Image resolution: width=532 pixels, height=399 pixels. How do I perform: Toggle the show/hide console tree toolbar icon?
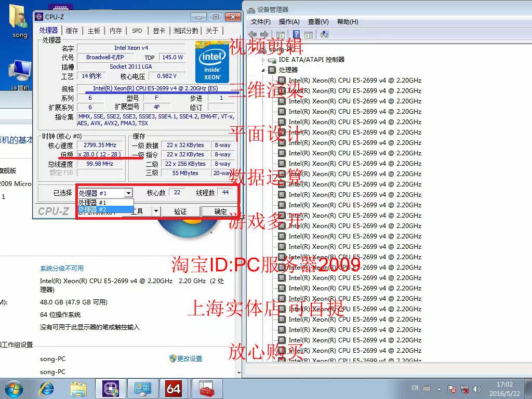[280, 34]
